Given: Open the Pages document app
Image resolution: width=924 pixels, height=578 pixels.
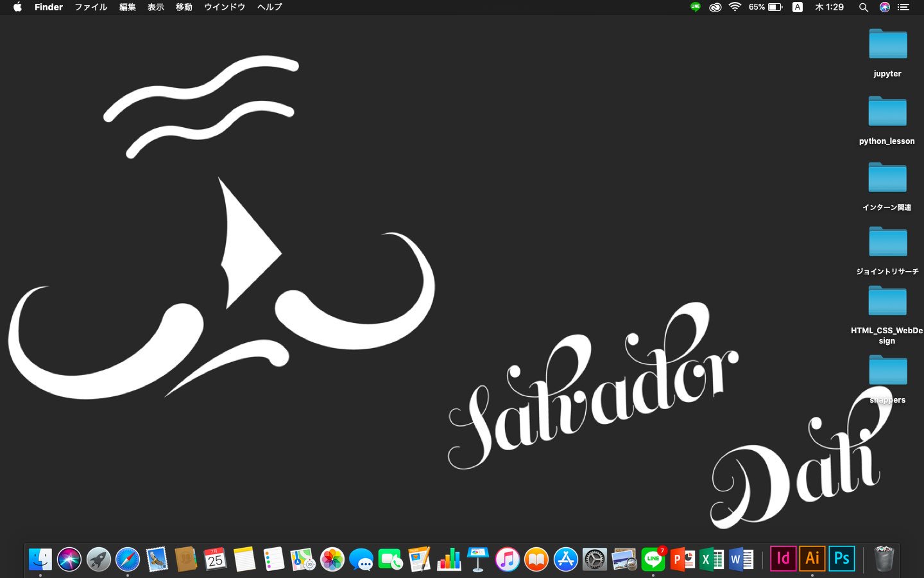Looking at the screenshot, I should 420,559.
